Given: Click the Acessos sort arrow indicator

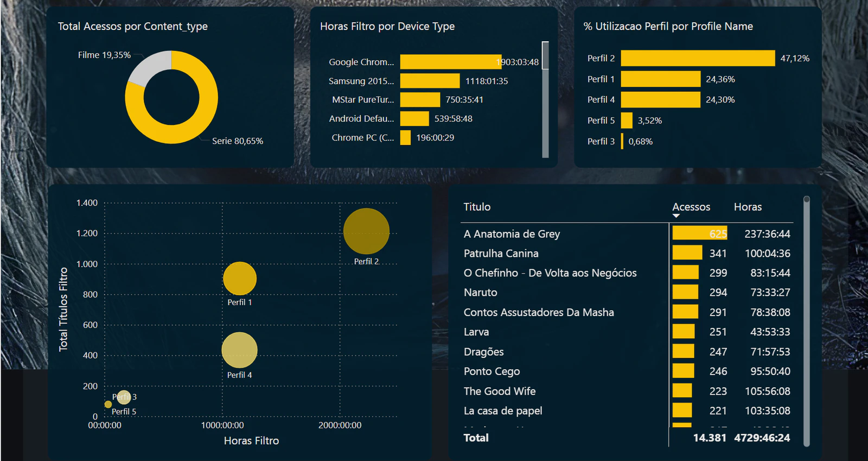Looking at the screenshot, I should (676, 216).
